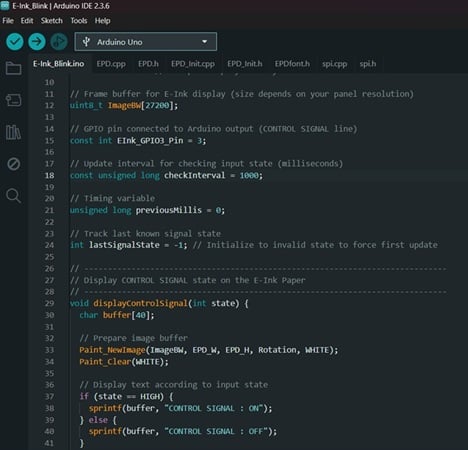Image resolution: width=468 pixels, height=450 pixels.
Task: Switch to the EPD.cpp tab
Action: (x=111, y=64)
